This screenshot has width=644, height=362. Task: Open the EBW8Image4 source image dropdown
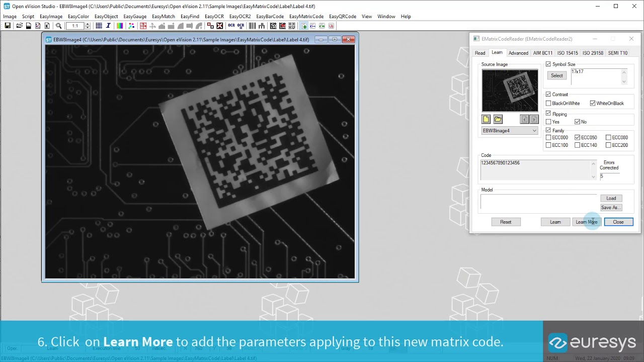click(510, 131)
